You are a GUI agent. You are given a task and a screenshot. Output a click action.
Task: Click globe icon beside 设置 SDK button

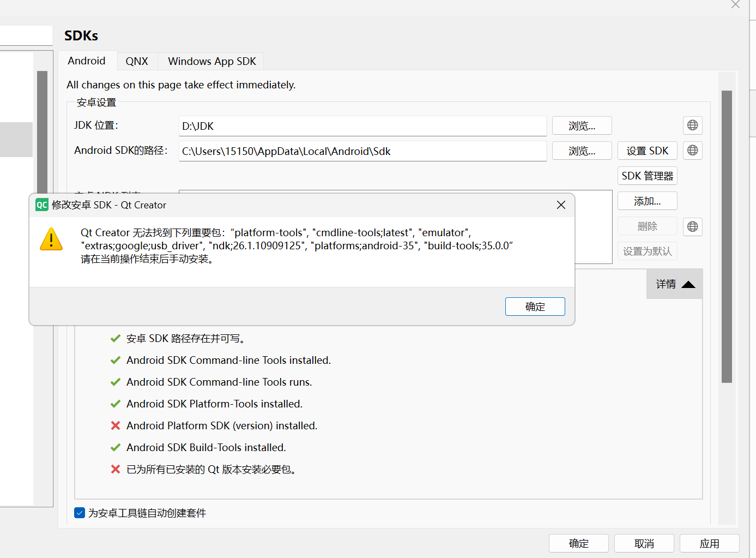click(692, 151)
